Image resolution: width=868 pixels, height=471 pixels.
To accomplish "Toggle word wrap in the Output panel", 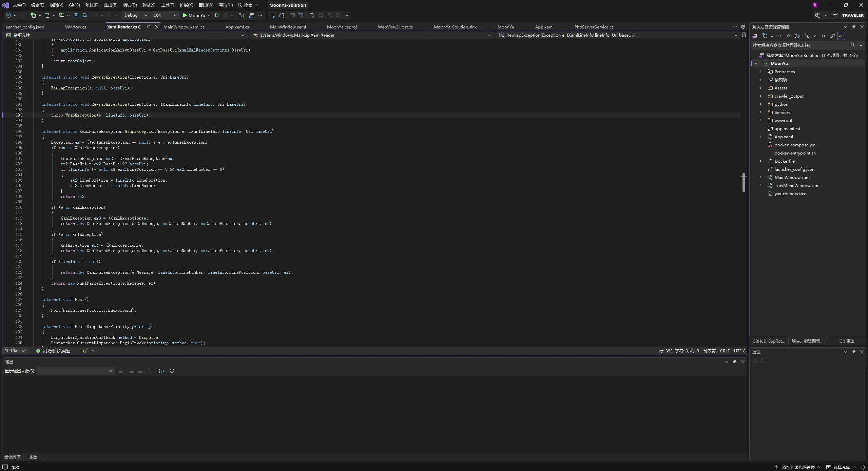I will (161, 371).
